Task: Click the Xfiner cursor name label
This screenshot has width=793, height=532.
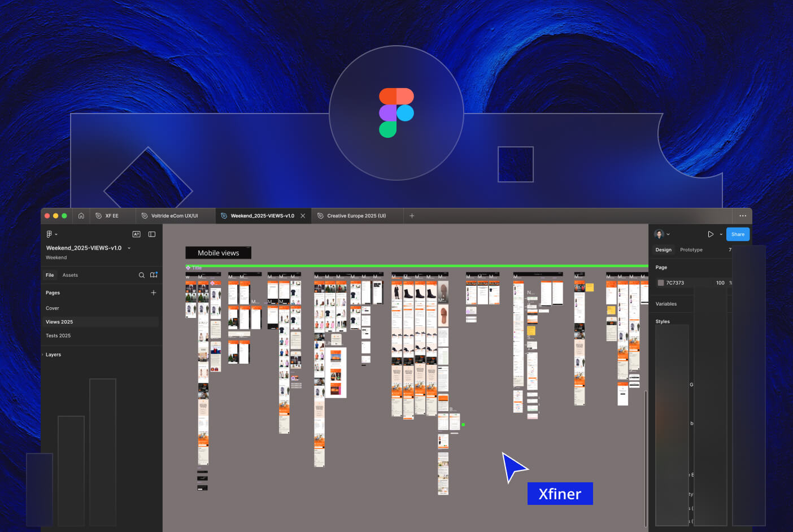Action: 560,494
